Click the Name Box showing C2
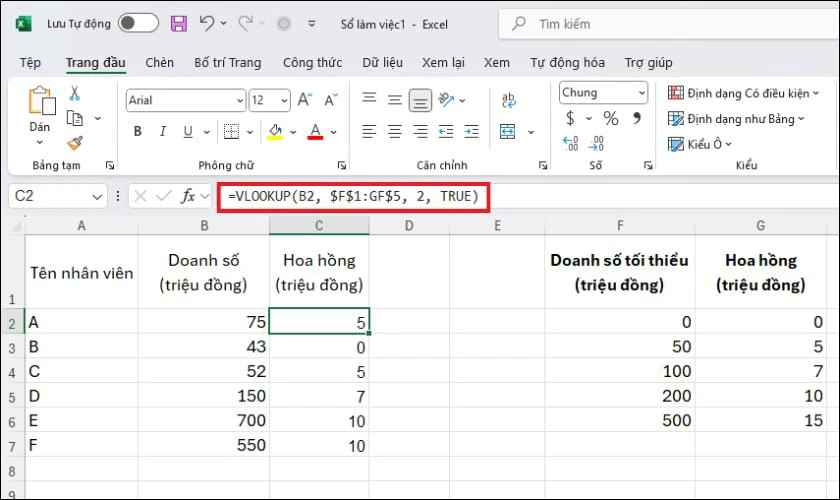Screen dimensions: 840x500 [x=57, y=196]
